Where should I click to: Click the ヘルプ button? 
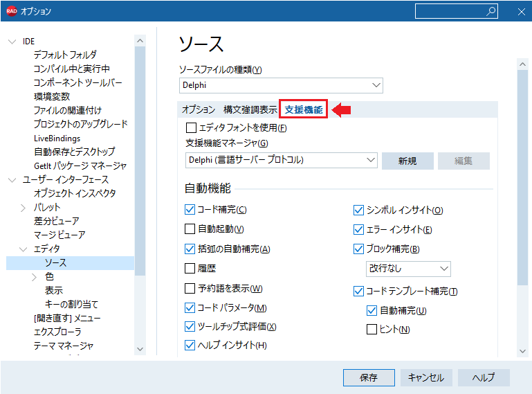tap(484, 377)
